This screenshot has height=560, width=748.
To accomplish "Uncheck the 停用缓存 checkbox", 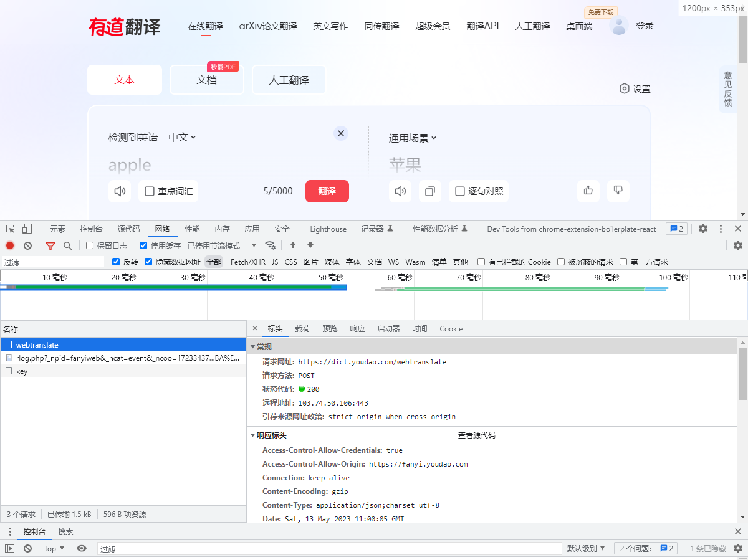I will 143,245.
